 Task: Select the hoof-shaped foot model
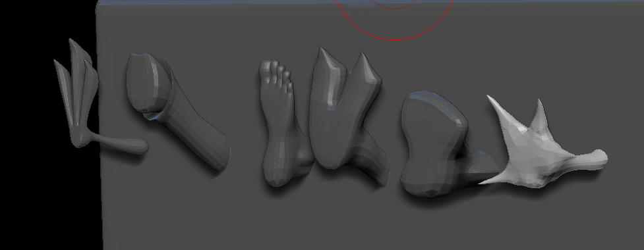(177, 111)
